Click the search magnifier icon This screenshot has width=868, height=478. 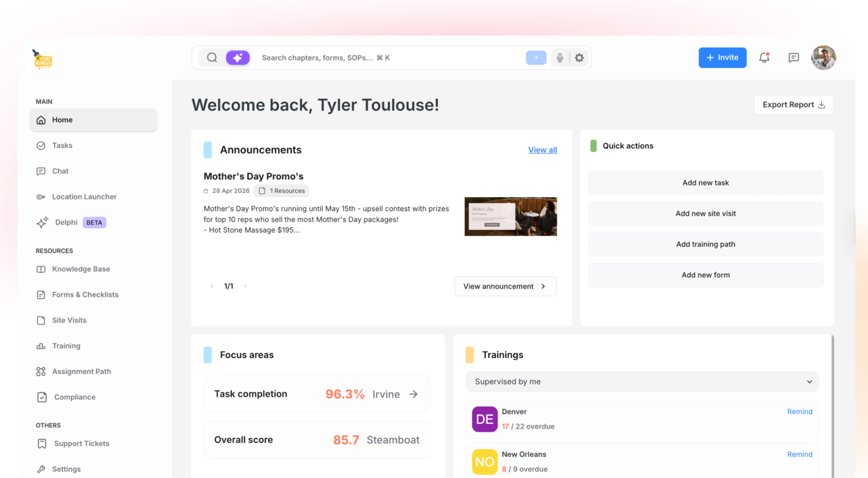212,58
